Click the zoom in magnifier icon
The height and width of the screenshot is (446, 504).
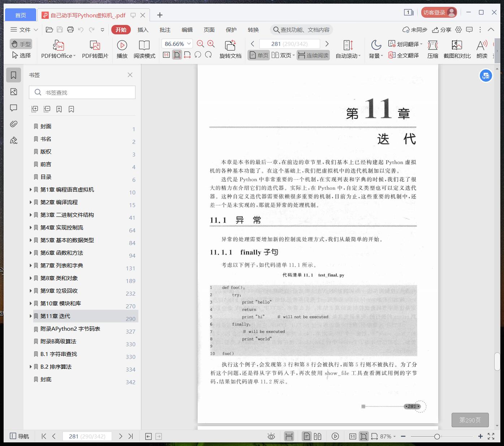(x=211, y=44)
